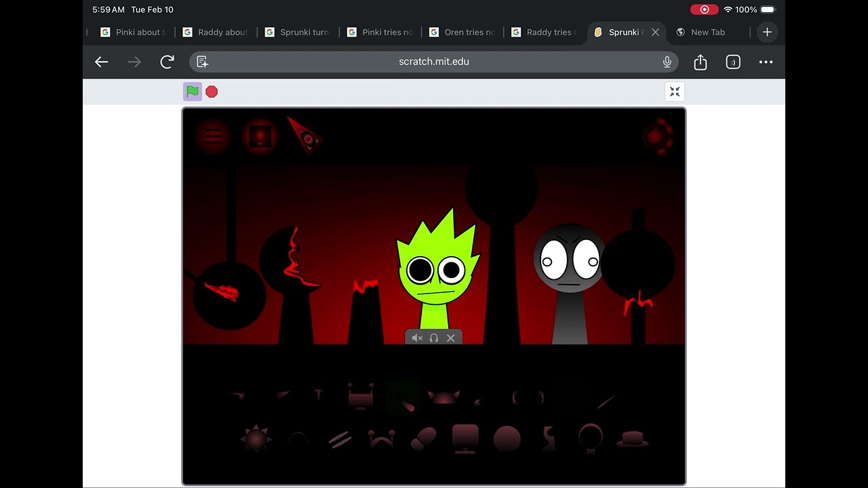
Task: Select the sun-shaped sound icon
Action: [256, 439]
